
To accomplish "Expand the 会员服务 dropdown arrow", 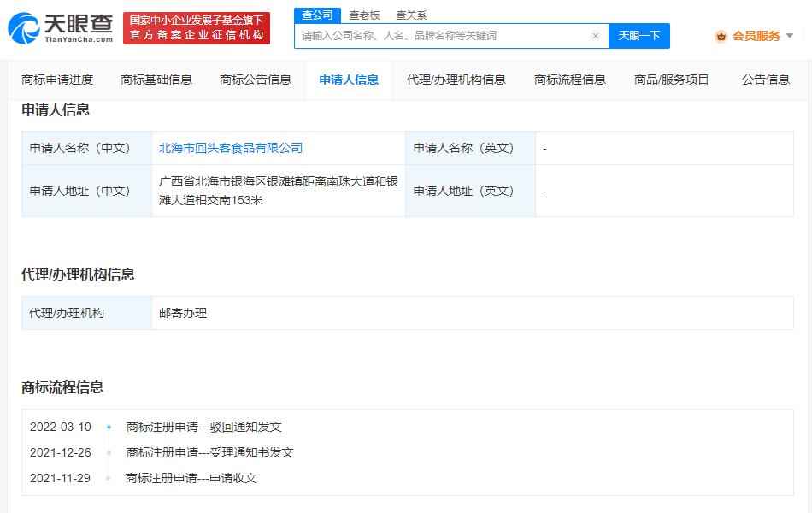I will coord(790,36).
